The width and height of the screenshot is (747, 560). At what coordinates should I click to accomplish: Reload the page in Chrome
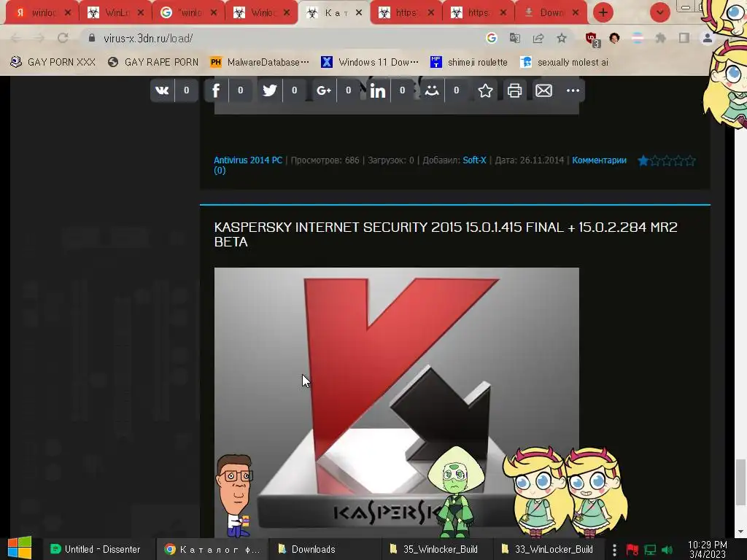pos(63,38)
